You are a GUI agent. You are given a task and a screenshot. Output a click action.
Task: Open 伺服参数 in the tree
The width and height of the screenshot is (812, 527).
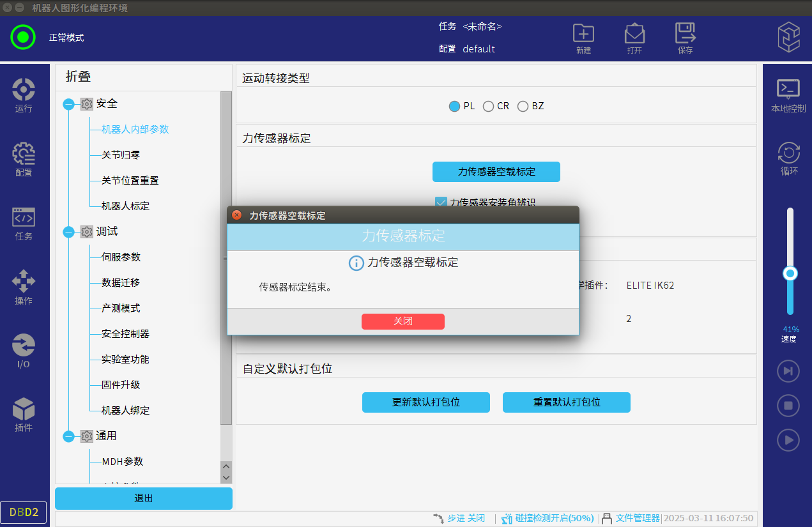coord(121,257)
